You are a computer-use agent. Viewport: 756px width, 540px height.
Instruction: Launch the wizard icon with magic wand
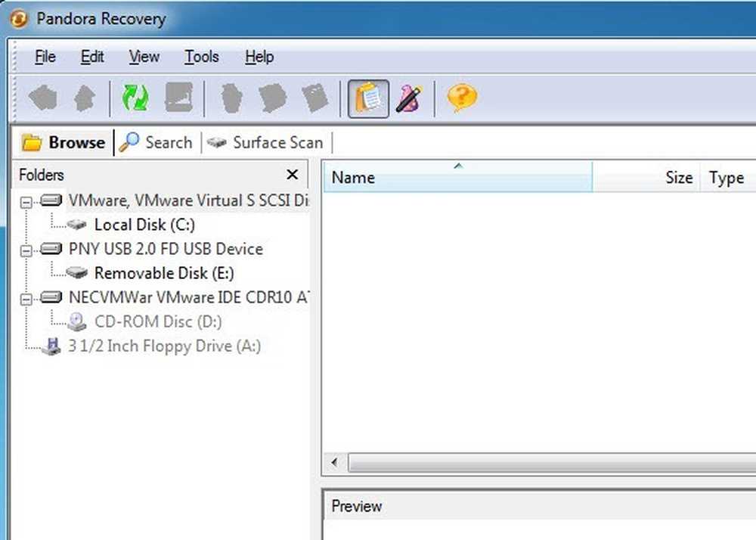click(409, 99)
